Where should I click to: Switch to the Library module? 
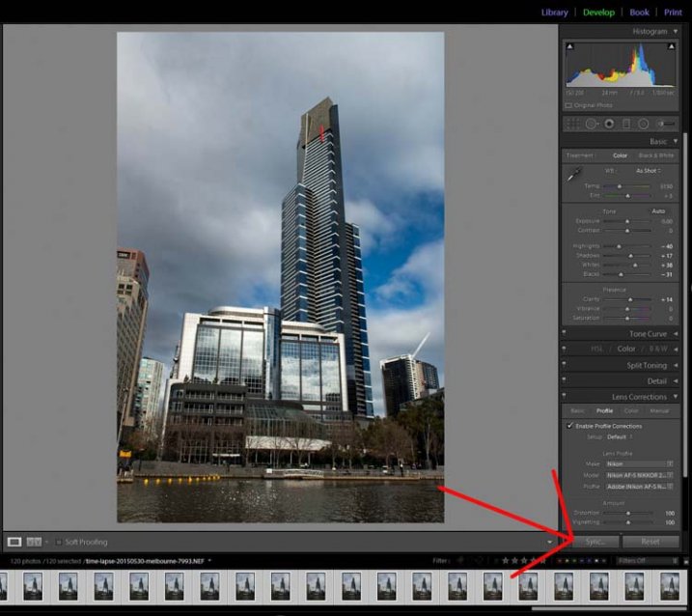coord(554,13)
